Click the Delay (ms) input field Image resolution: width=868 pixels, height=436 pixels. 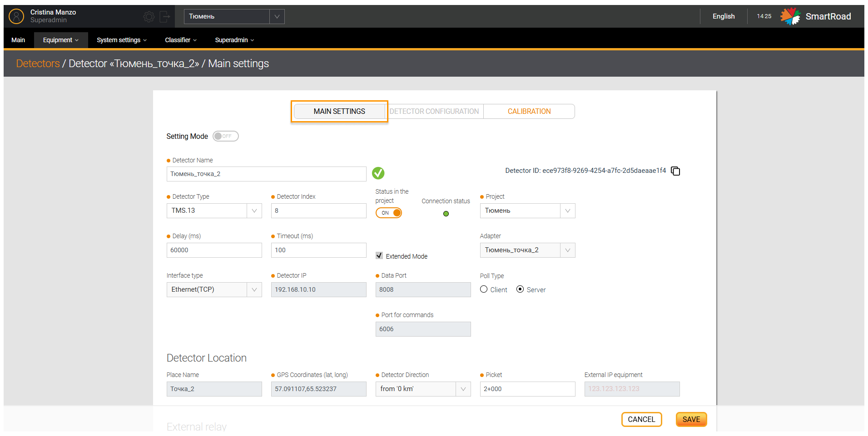click(x=214, y=250)
